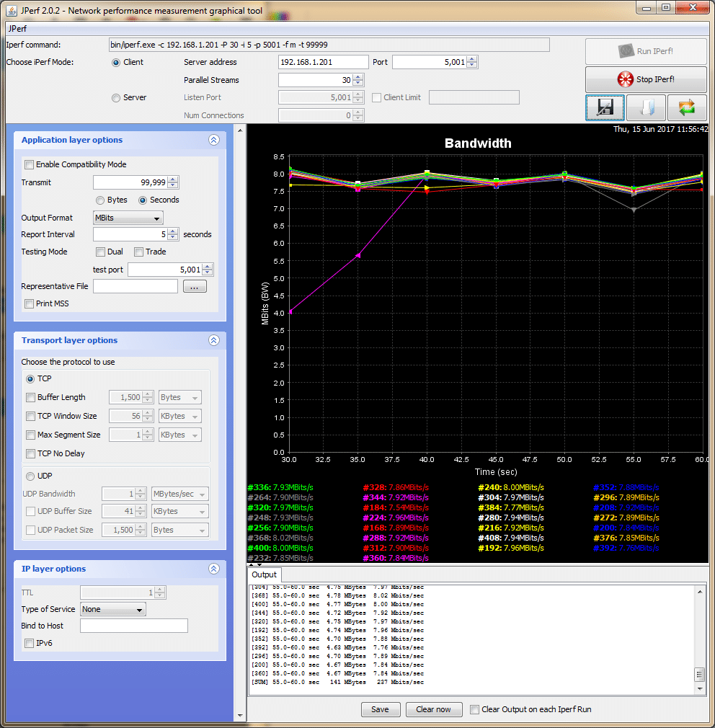Click the Run IPerf! button
Screen dimensions: 715x728
point(645,50)
